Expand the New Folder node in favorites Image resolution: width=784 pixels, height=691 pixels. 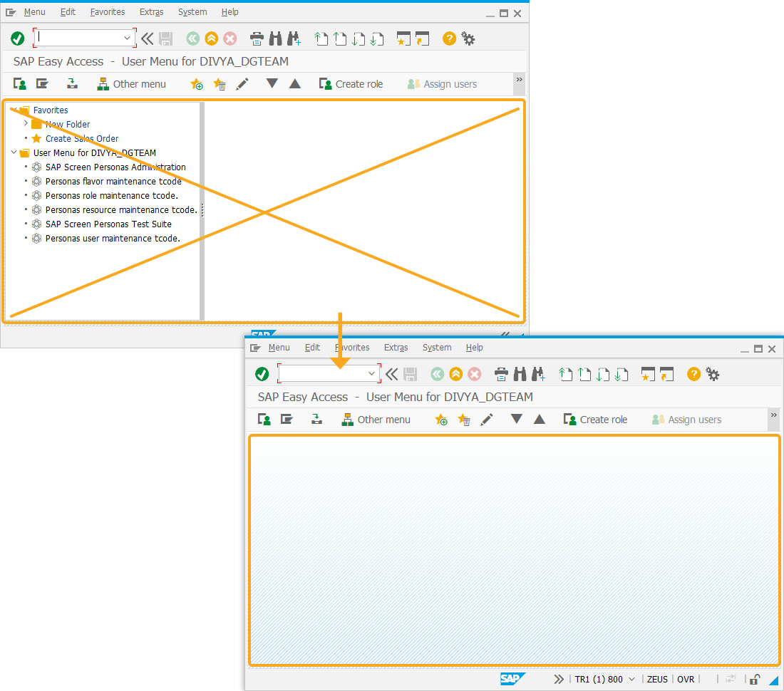26,123
